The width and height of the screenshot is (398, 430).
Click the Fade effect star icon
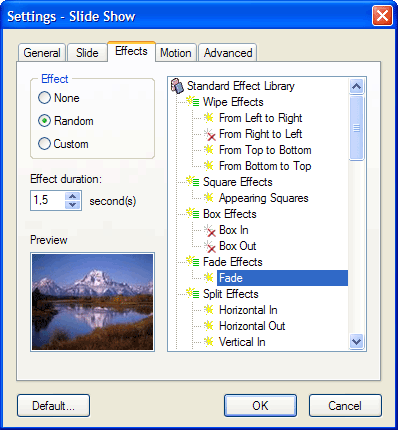pyautogui.click(x=209, y=277)
